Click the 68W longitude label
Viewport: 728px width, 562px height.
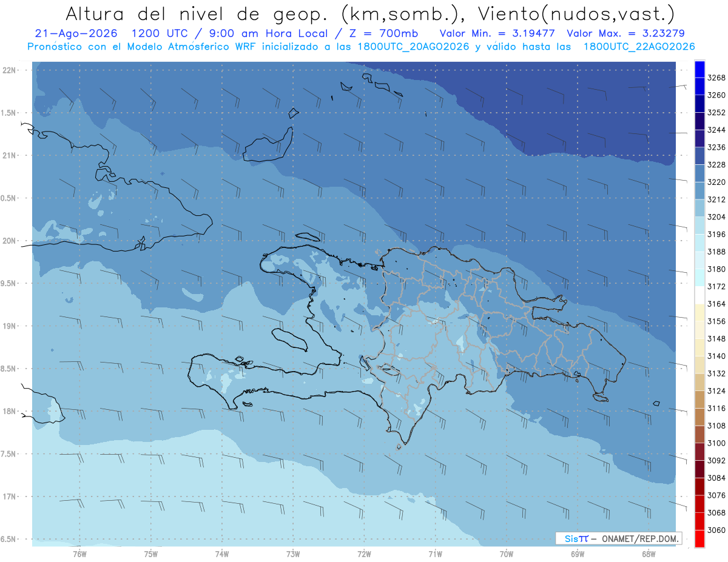coord(648,554)
